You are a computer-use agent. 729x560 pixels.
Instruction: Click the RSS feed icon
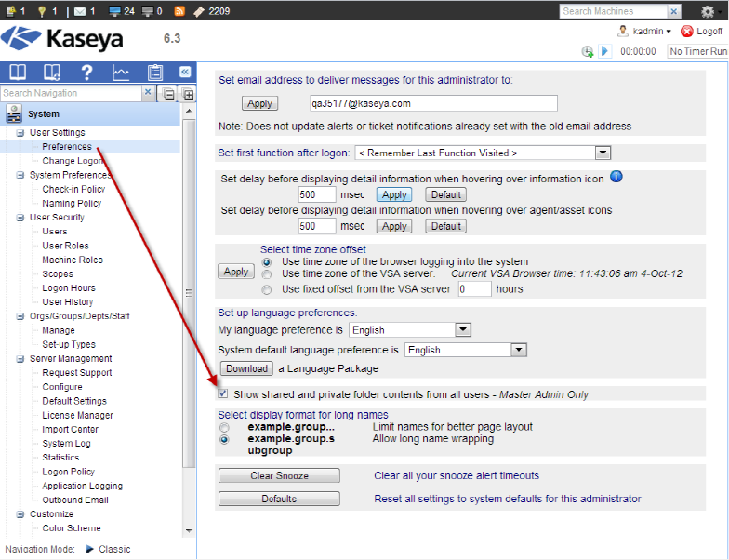pos(179,11)
